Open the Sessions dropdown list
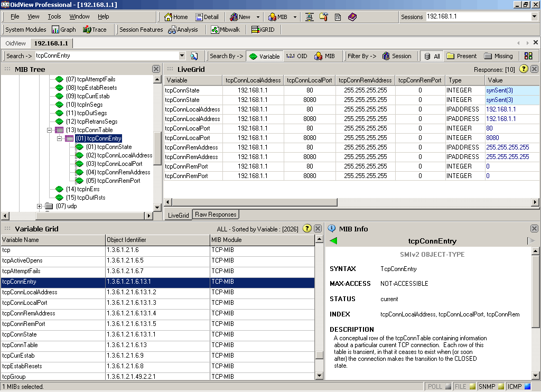 point(534,17)
